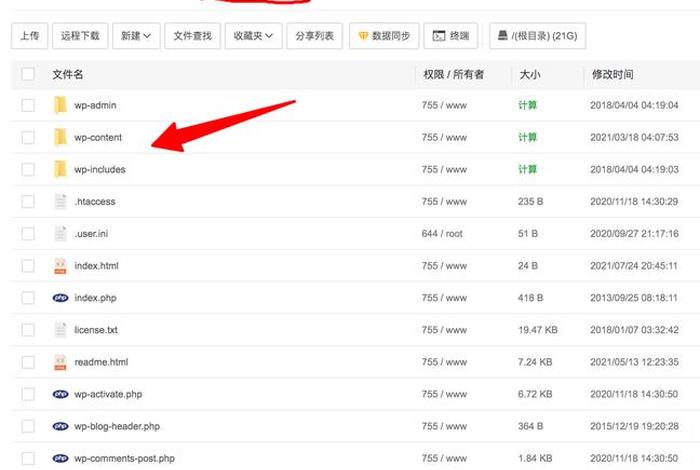700x470 pixels.
Task: Click the index.html file icon
Action: tap(60, 266)
